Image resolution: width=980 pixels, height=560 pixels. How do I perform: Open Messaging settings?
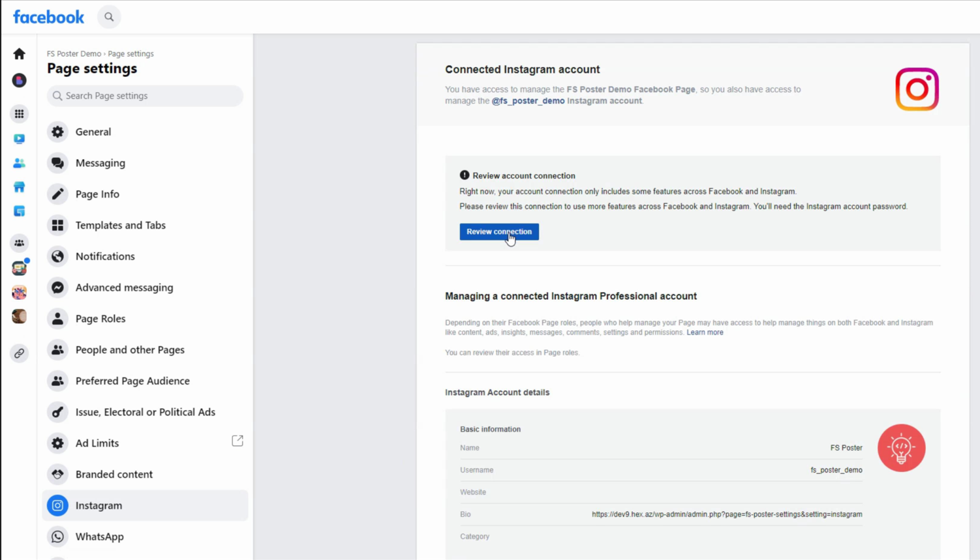(145, 163)
